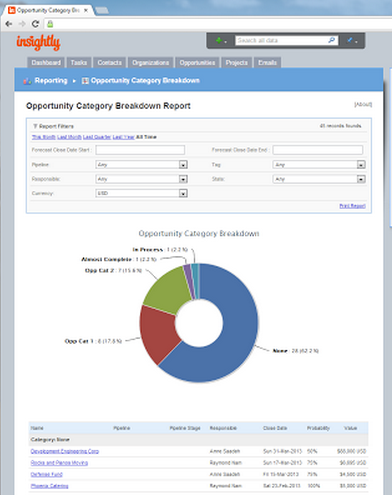Click the Print Report link
The height and width of the screenshot is (496, 392).
(x=352, y=206)
